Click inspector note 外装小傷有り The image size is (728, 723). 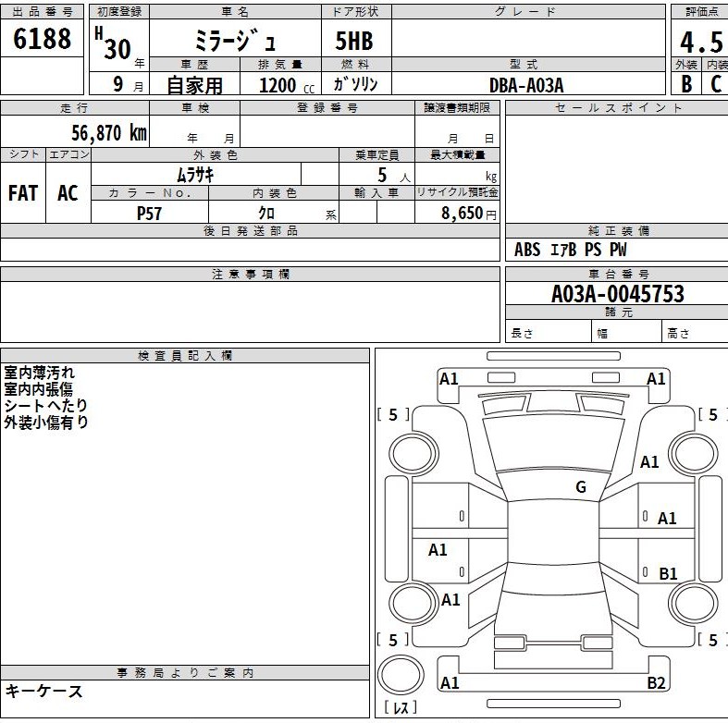click(46, 422)
